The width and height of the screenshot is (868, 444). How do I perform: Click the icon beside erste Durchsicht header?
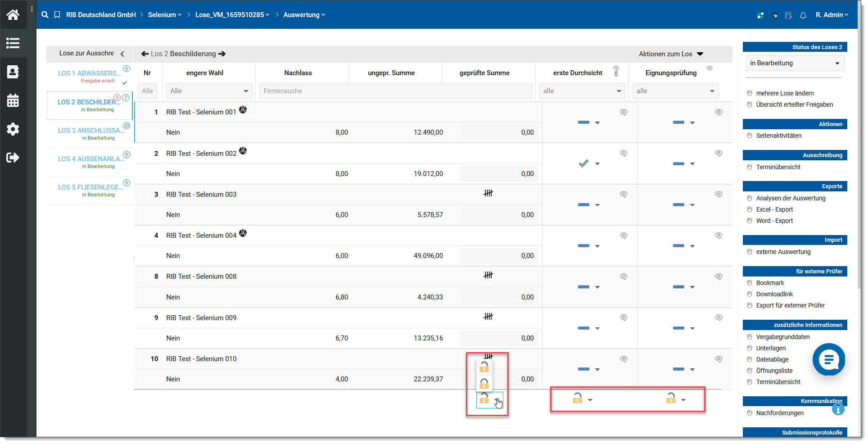point(616,70)
